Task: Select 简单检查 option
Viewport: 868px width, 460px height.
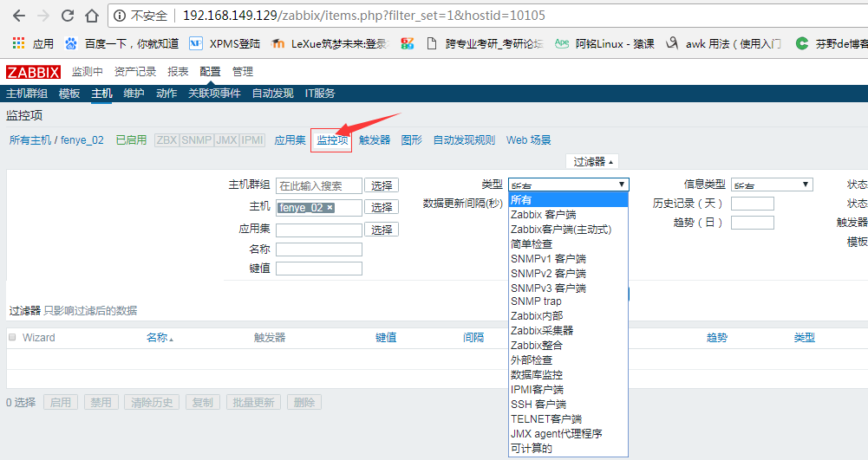Action: [569, 243]
